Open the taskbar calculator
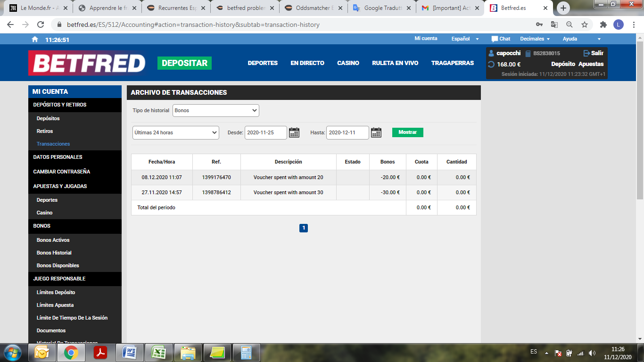The width and height of the screenshot is (644, 362). tap(246, 353)
